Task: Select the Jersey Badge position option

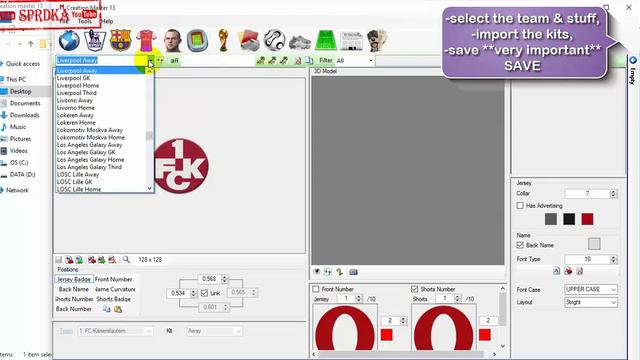Action: (x=74, y=279)
